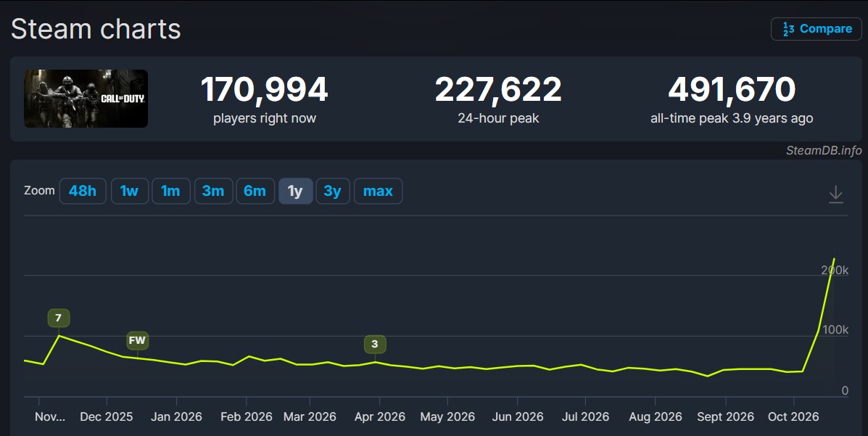Set zoom range to 1w

(130, 191)
